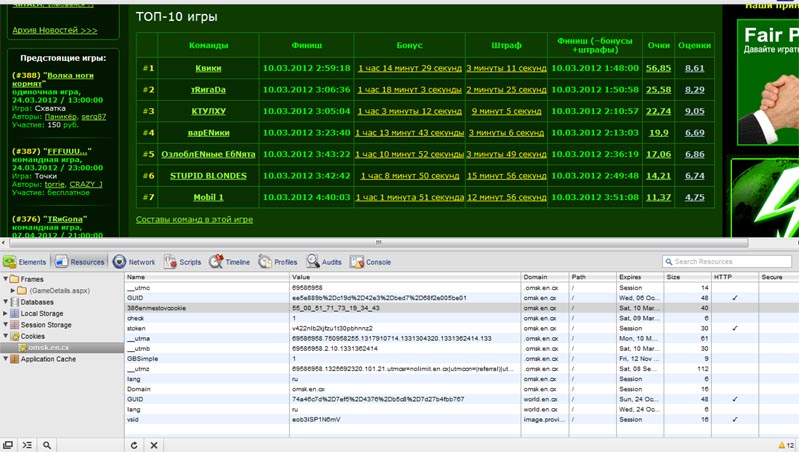
Task: Click the Session Storage icon
Action: tap(14, 325)
